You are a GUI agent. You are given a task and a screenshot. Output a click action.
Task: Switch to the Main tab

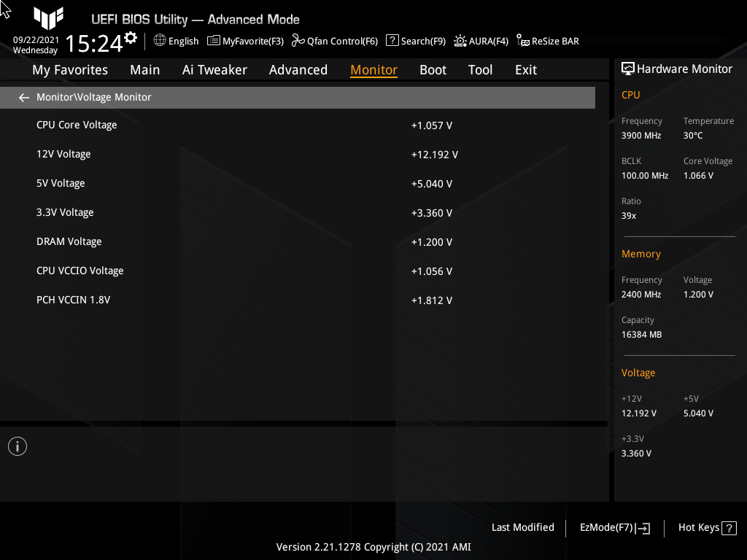145,70
